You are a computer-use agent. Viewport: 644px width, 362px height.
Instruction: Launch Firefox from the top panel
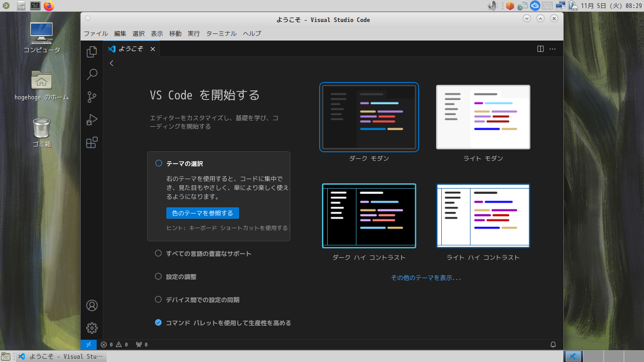[x=49, y=6]
